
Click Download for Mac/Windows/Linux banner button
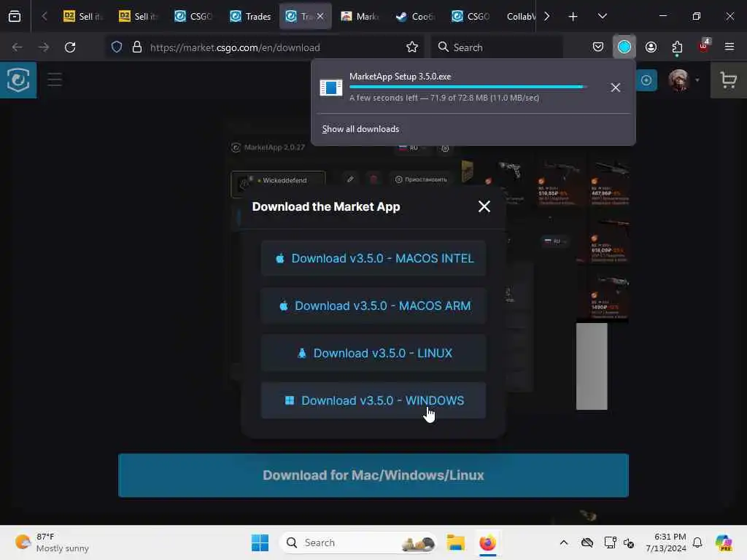coord(373,475)
